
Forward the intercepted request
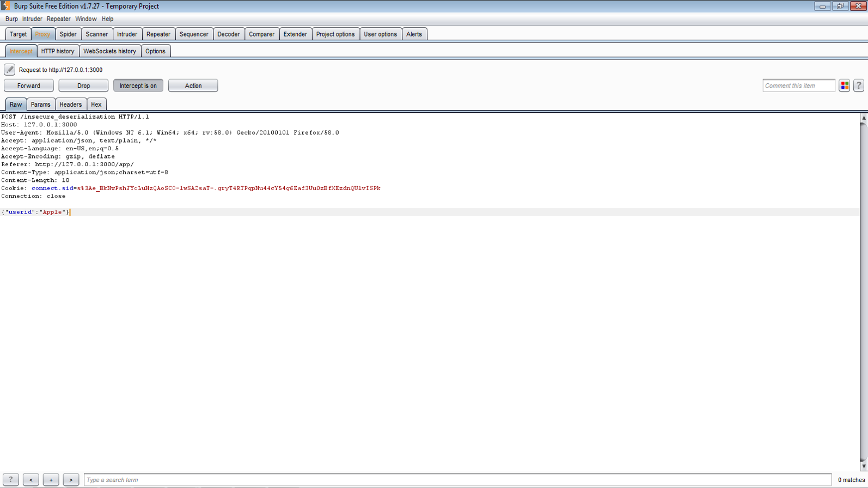(29, 86)
